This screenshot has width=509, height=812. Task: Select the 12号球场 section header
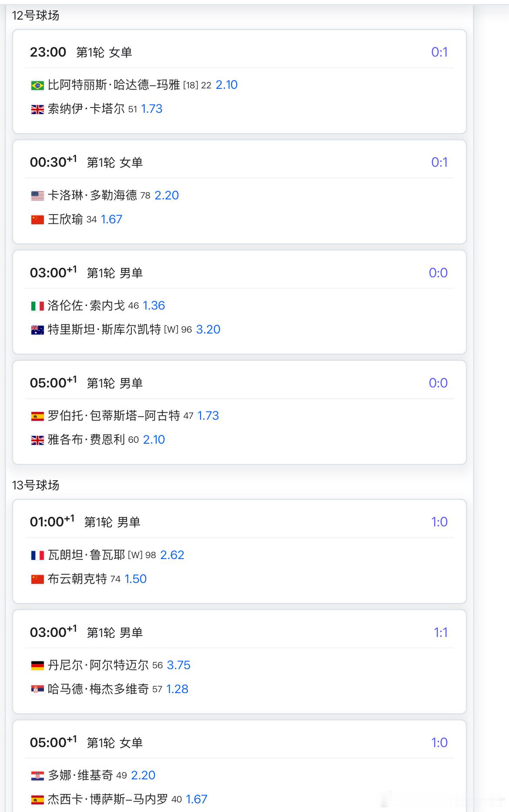36,16
